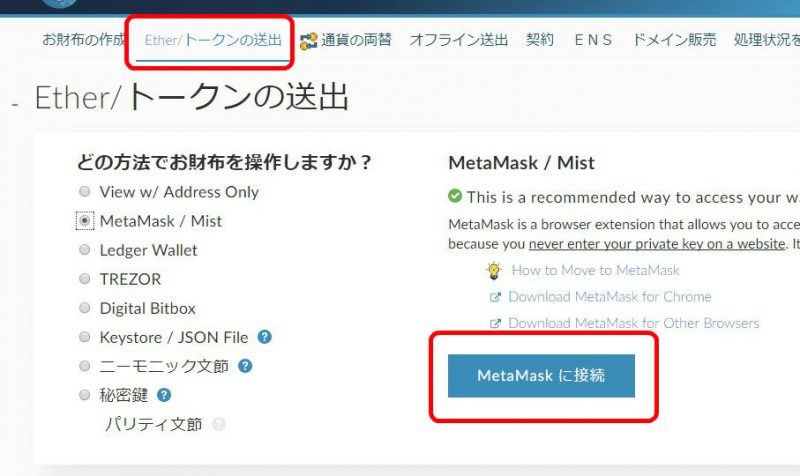Click the help icon beside Keystore / JSON File
Image resolution: width=800 pixels, height=476 pixels.
[264, 337]
